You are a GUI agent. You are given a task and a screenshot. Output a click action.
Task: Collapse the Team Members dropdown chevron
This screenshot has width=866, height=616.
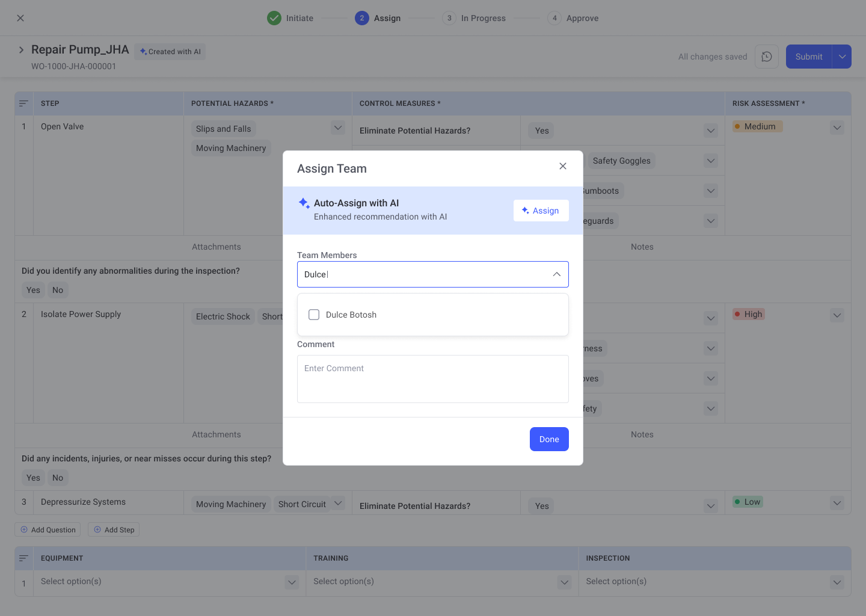(557, 274)
